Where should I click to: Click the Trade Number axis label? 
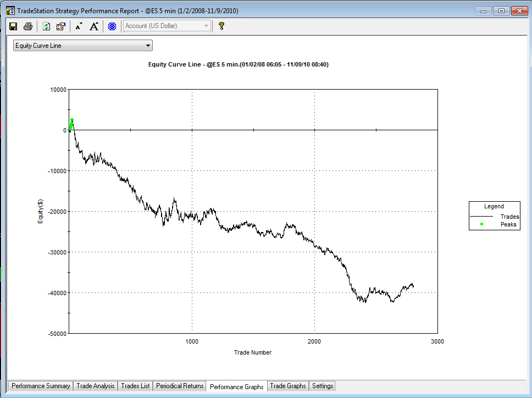(x=252, y=352)
